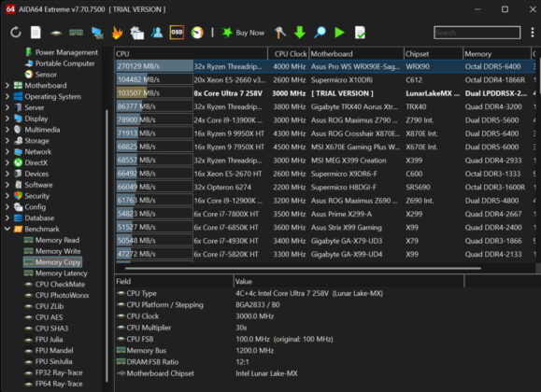Screen dimensions: 541x392
Task: Launch the System Stability Test flame icon
Action: pos(118,33)
